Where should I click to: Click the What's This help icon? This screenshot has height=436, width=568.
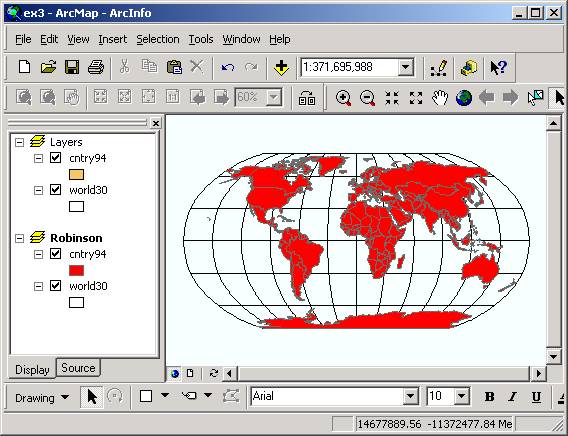[498, 67]
